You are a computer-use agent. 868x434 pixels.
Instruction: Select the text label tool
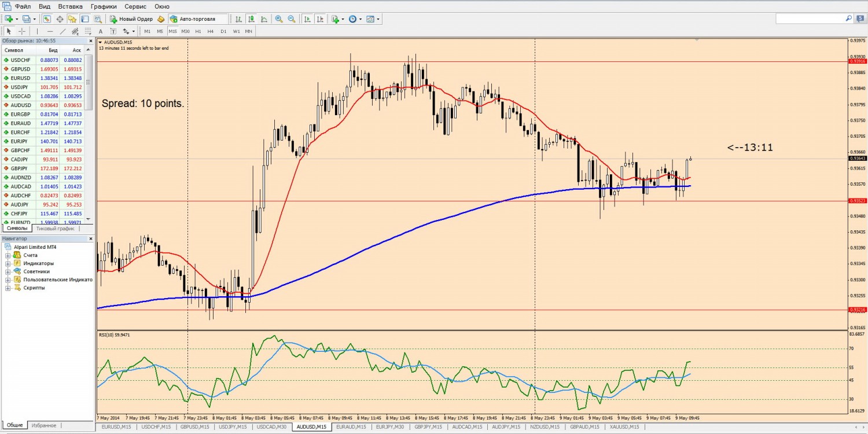(113, 31)
